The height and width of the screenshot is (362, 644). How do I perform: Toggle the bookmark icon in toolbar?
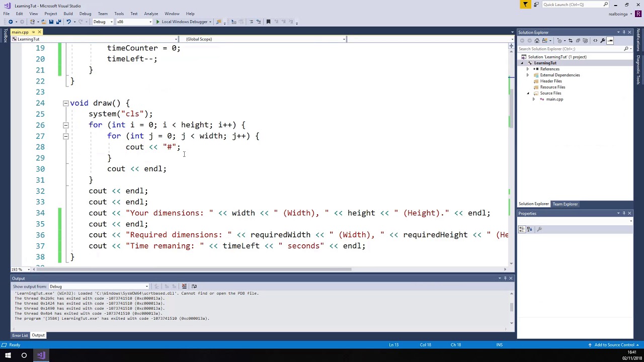tap(268, 22)
